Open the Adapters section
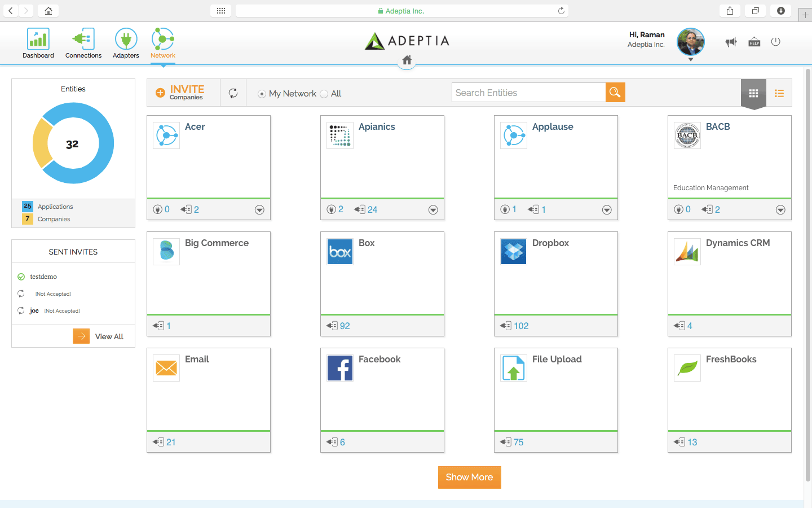The image size is (812, 508). point(125,43)
